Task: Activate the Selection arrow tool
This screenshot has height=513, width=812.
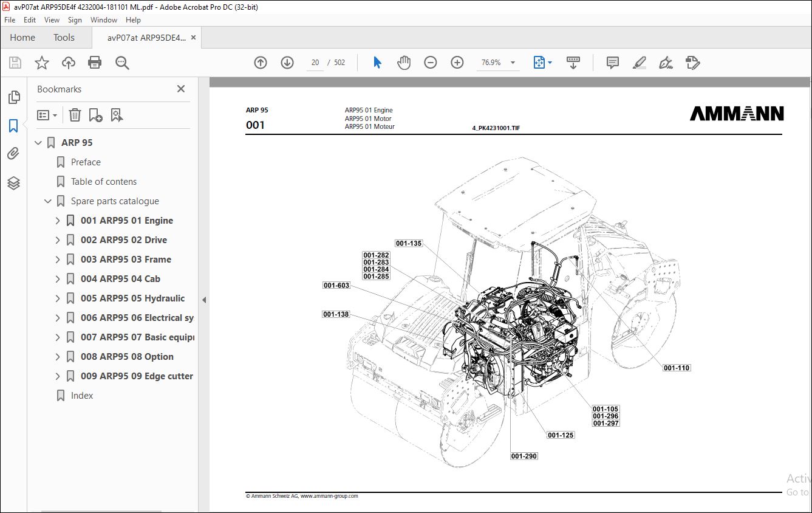Action: [377, 63]
